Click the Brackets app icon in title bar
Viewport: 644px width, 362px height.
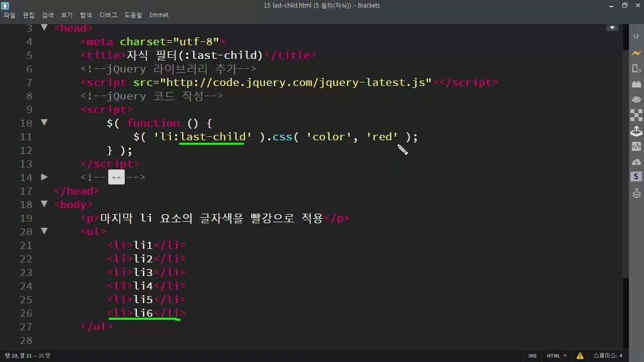click(x=5, y=6)
